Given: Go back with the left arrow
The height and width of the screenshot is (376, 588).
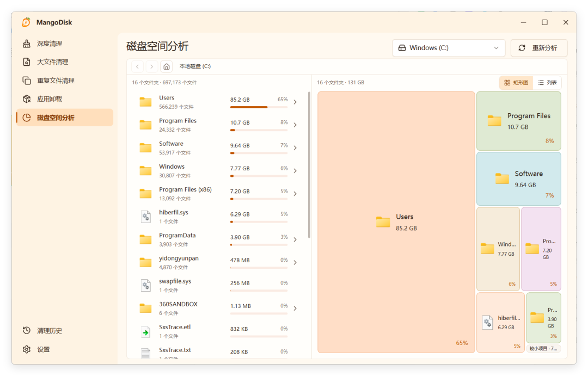Looking at the screenshot, I should 138,66.
